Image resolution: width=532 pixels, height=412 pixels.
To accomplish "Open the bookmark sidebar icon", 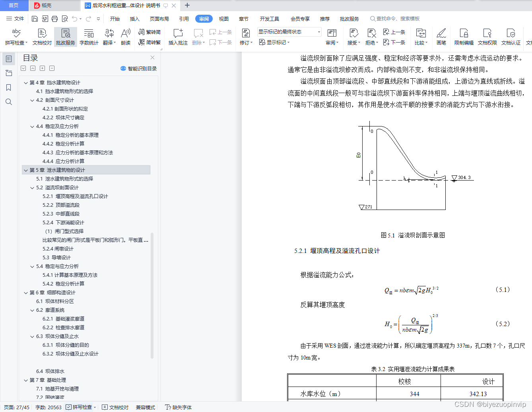I will (9, 87).
